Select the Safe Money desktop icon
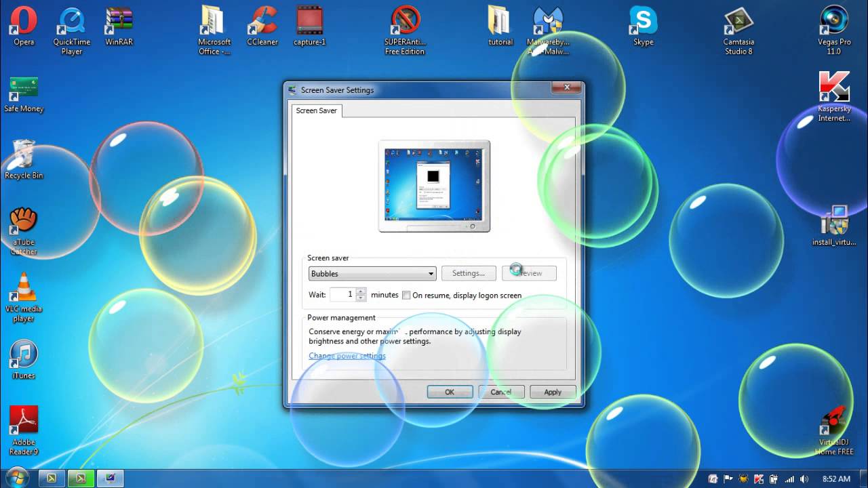Viewport: 868px width, 488px height. (x=24, y=94)
